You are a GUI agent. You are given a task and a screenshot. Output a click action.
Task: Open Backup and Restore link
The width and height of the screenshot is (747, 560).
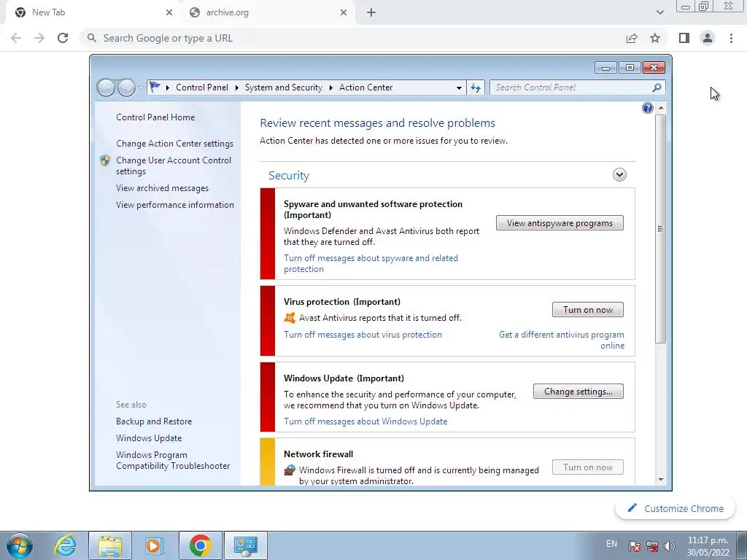[x=154, y=421]
